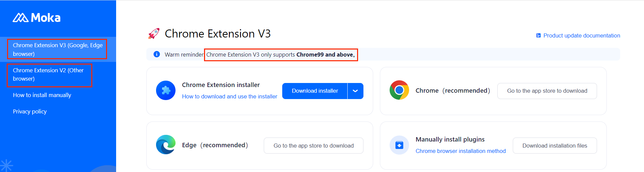The width and height of the screenshot is (644, 172).
Task: Click the Product update documentation icon
Action: click(538, 35)
